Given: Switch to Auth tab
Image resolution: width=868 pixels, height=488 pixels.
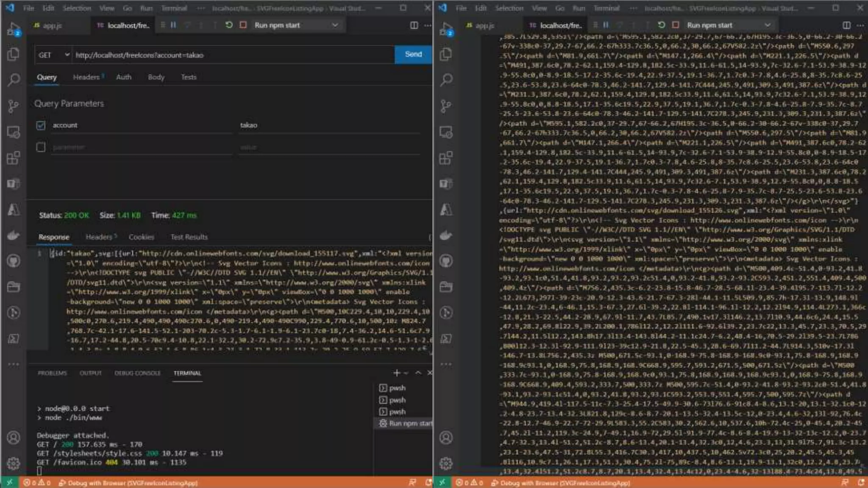Looking at the screenshot, I should (124, 77).
